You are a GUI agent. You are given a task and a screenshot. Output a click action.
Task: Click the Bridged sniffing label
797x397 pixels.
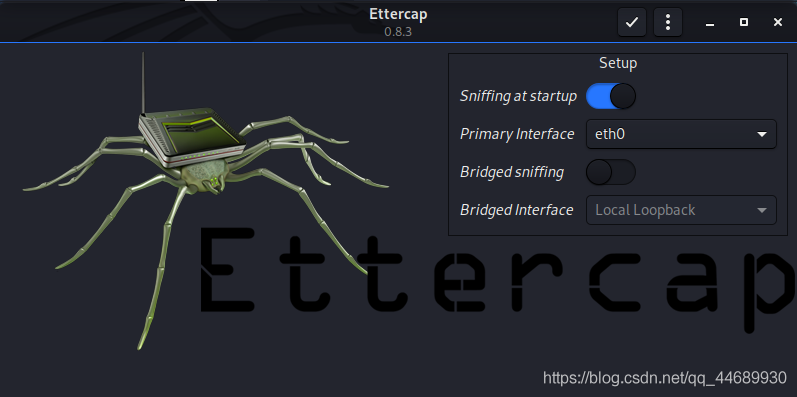(x=512, y=172)
